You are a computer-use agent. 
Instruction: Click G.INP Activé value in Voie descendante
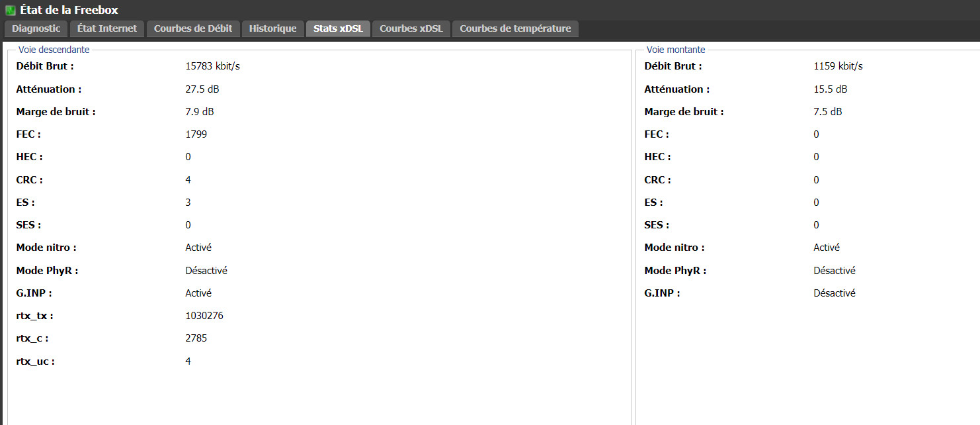coord(198,293)
